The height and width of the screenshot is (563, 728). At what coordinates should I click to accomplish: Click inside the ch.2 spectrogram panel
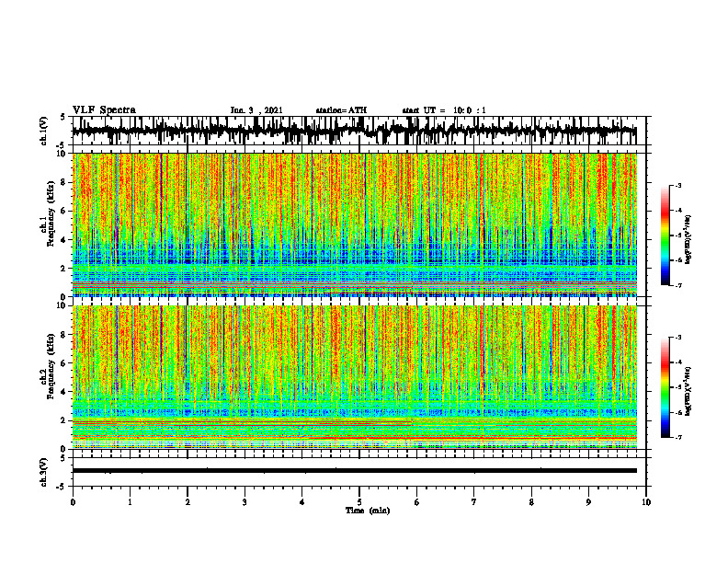354,377
